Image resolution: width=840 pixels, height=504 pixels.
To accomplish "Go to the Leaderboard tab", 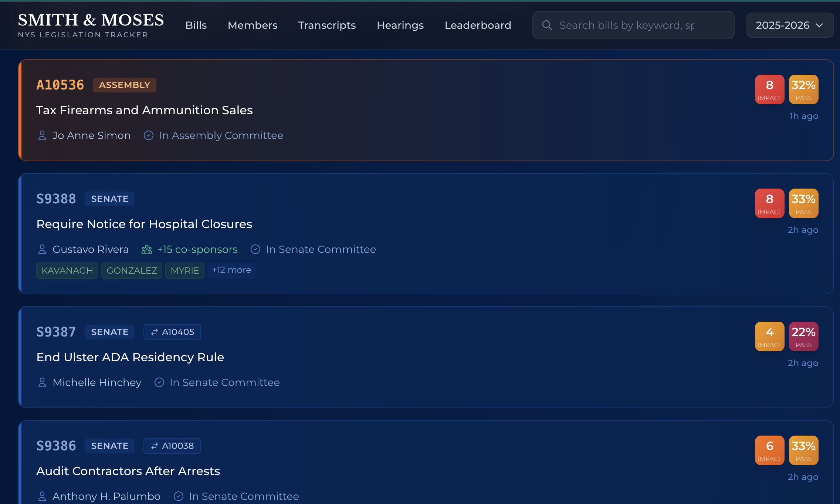I will (x=478, y=25).
